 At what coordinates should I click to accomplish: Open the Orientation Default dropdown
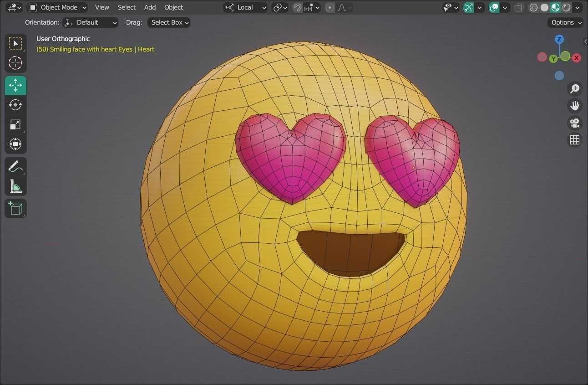[x=91, y=22]
